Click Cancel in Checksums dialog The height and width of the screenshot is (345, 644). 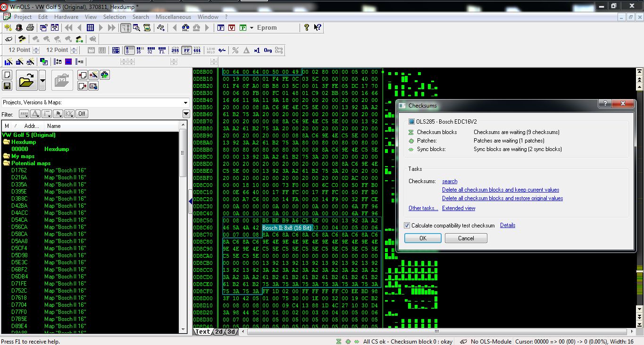click(x=466, y=238)
